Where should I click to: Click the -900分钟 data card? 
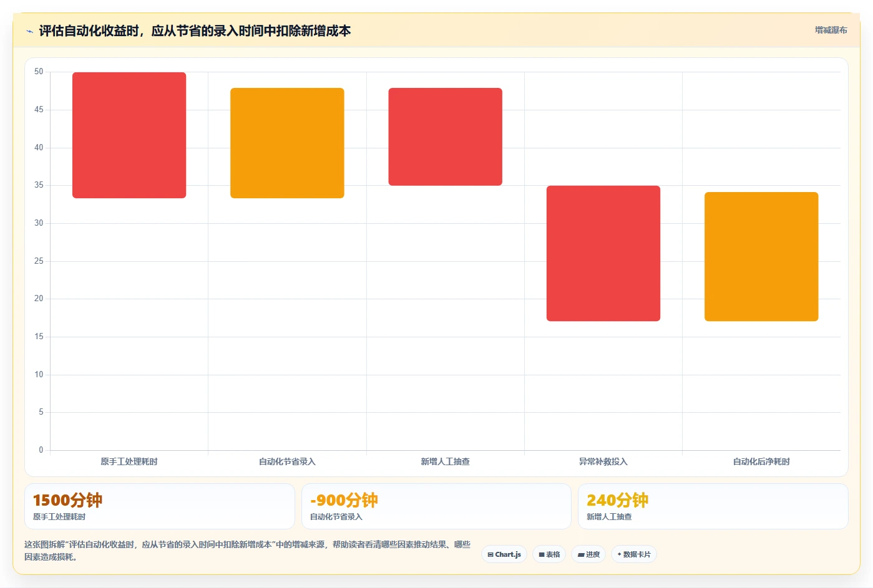[x=436, y=506]
